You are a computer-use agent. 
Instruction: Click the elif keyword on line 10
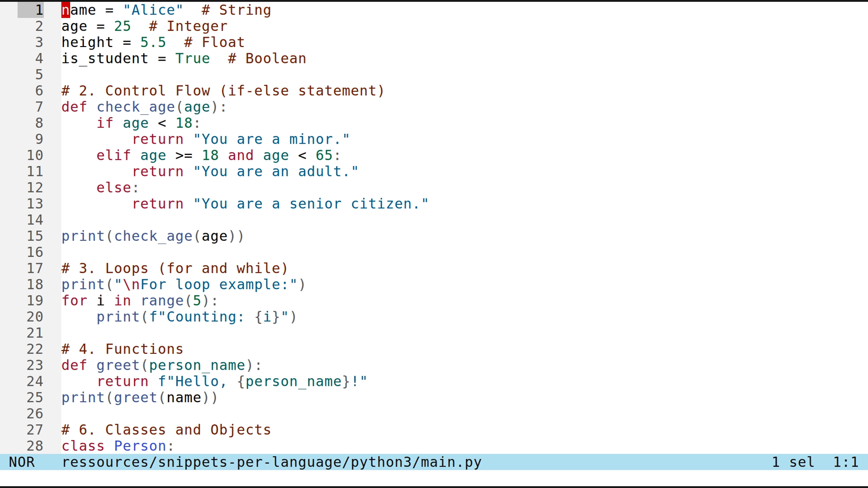coord(113,155)
